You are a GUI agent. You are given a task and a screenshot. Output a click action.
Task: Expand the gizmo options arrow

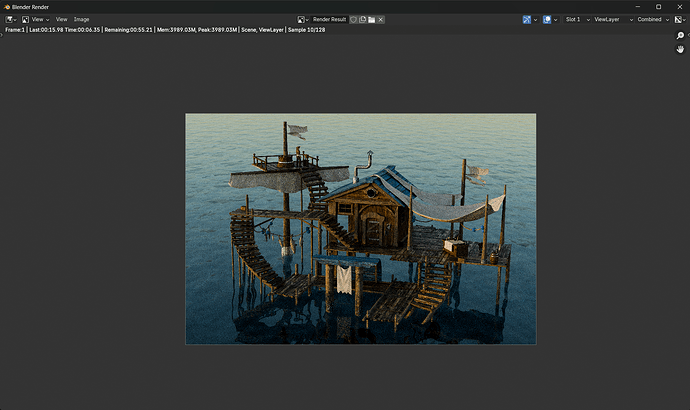point(536,19)
